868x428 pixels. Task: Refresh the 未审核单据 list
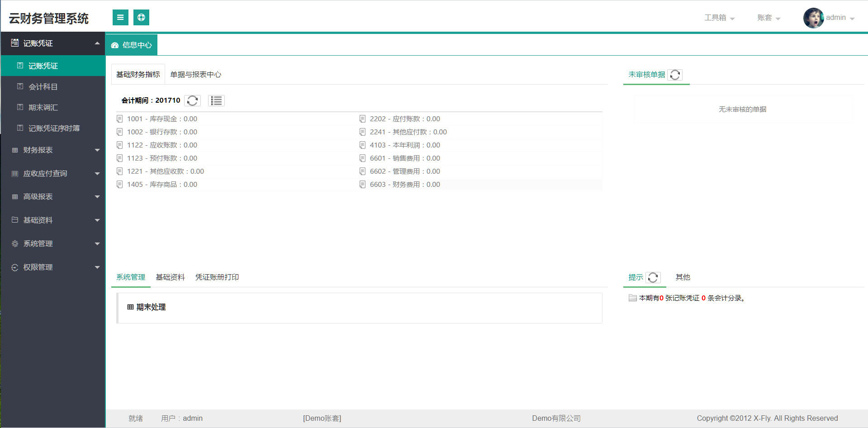coord(675,75)
